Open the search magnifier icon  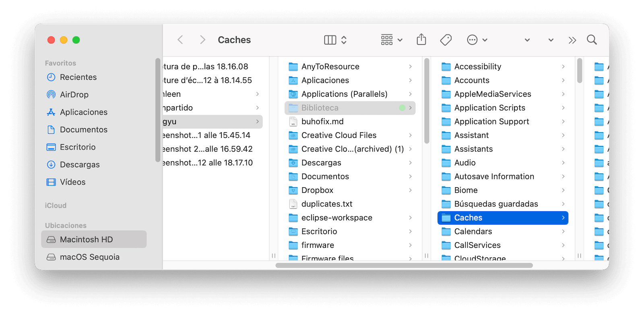point(591,40)
